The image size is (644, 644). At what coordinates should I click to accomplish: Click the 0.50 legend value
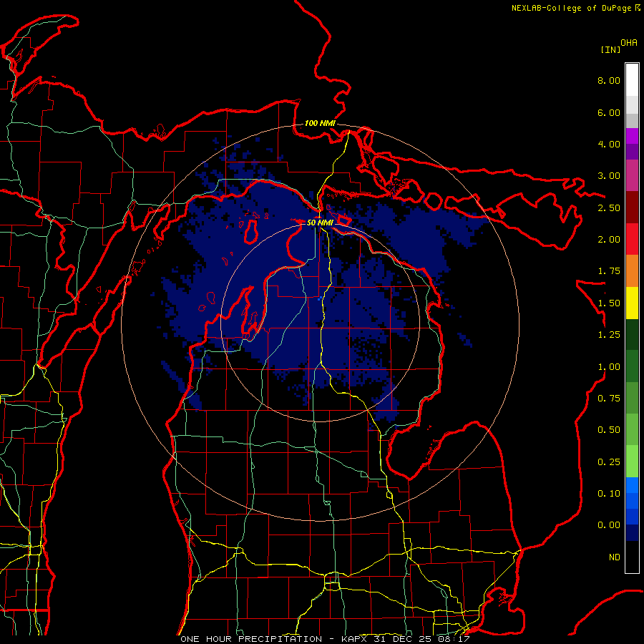(609, 430)
